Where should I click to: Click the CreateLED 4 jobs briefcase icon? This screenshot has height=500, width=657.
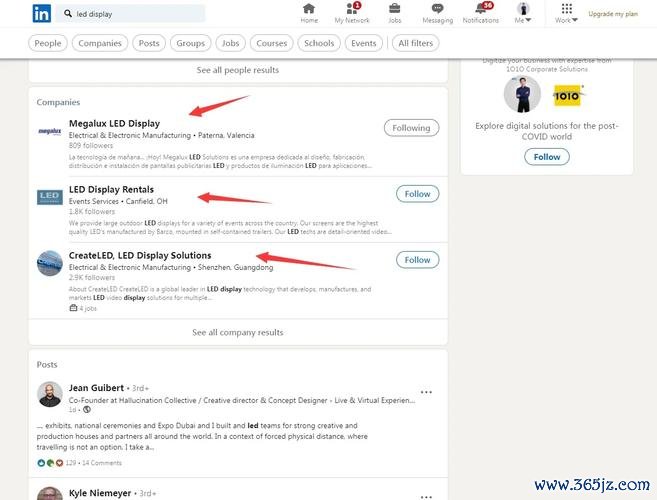tap(73, 308)
